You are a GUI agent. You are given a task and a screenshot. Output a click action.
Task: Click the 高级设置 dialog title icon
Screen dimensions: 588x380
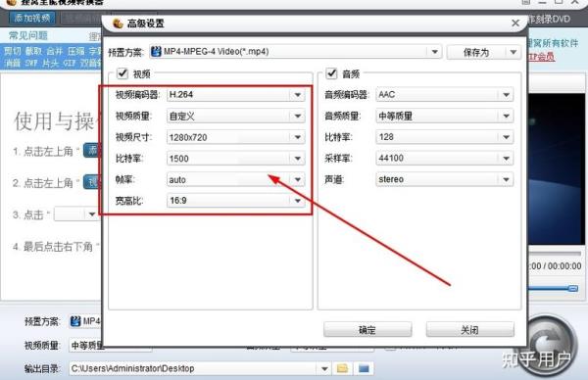[x=118, y=24]
